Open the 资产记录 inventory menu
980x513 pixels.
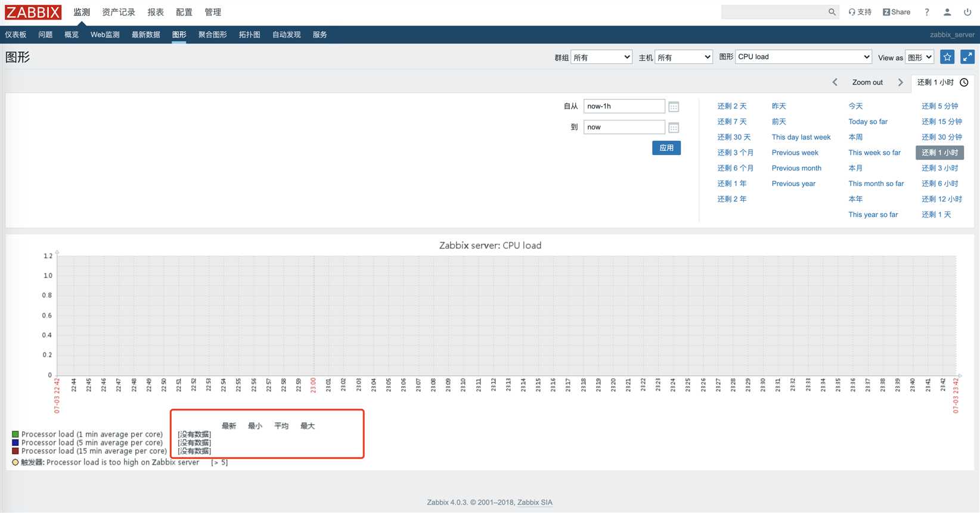119,12
